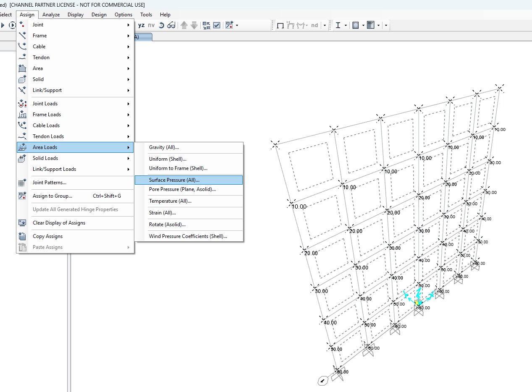Image resolution: width=532 pixels, height=392 pixels.
Task: Click Clear Display of Assigns
Action: point(59,223)
